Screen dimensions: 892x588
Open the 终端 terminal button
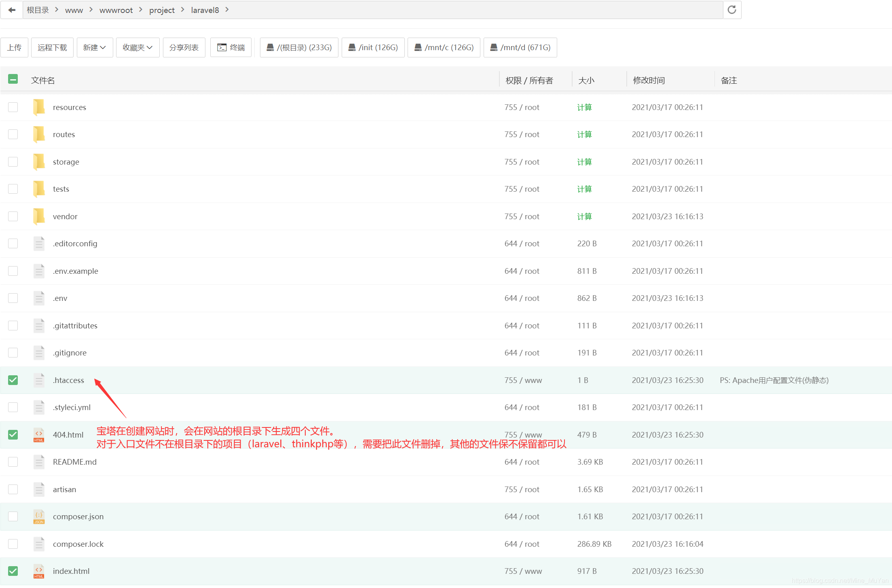[x=231, y=47]
